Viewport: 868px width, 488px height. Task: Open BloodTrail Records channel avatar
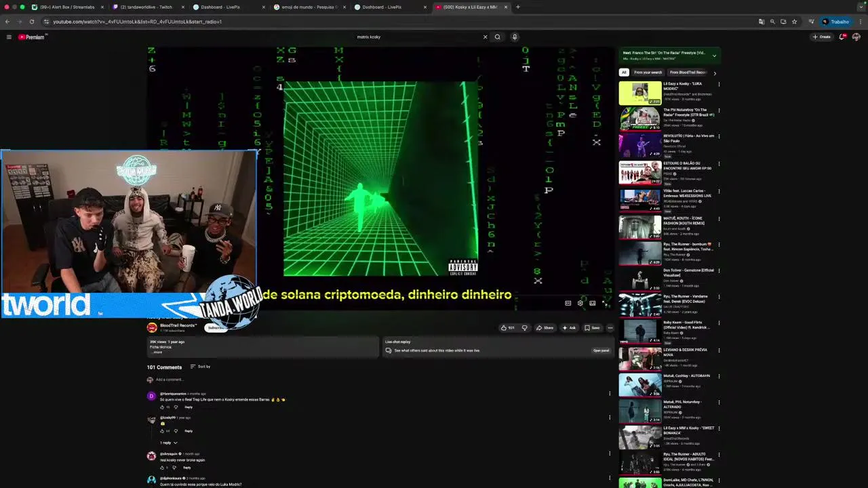coord(152,328)
